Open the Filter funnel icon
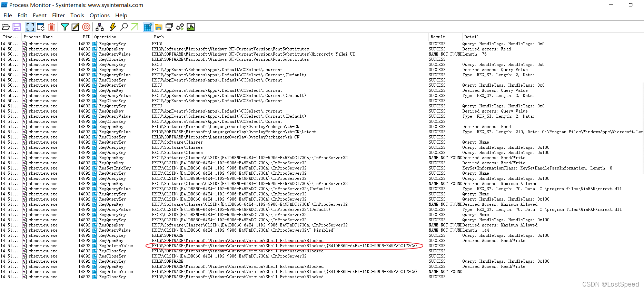 [65, 27]
